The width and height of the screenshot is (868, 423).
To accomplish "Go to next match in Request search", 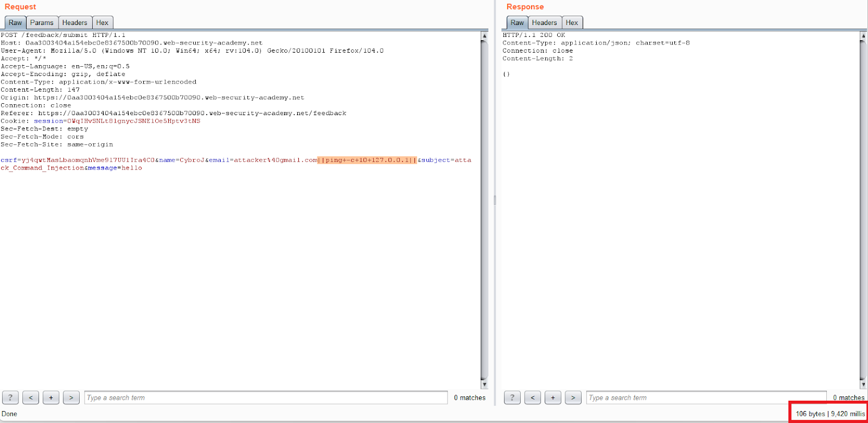I will click(71, 397).
